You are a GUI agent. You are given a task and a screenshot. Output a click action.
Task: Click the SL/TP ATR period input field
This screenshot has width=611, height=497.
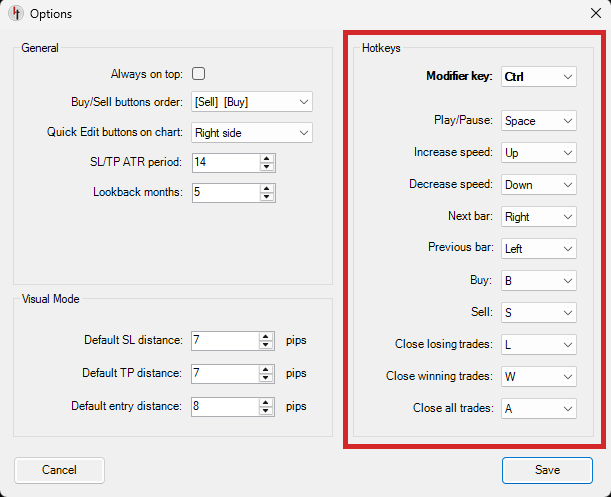pos(225,162)
